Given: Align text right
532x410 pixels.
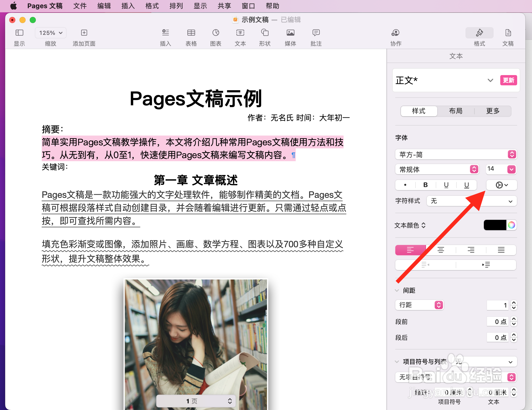Looking at the screenshot, I should point(471,250).
